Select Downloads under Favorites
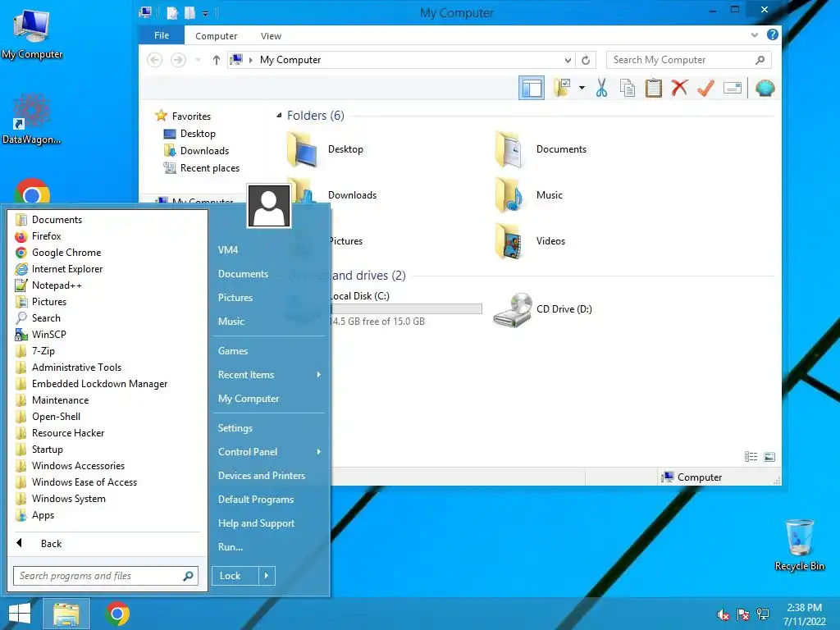 (196, 151)
